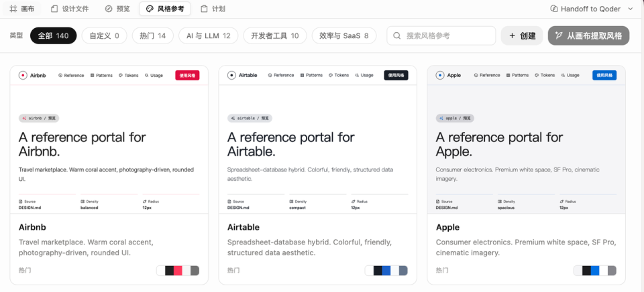Click the 类型 filter label

pyautogui.click(x=16, y=35)
